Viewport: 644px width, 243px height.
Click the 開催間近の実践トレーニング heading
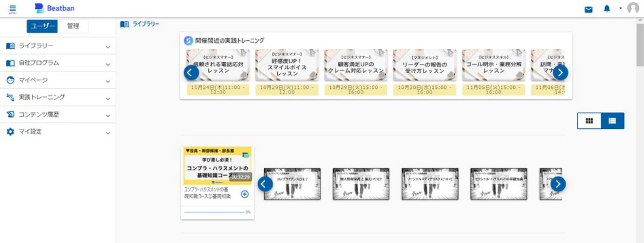(230, 40)
